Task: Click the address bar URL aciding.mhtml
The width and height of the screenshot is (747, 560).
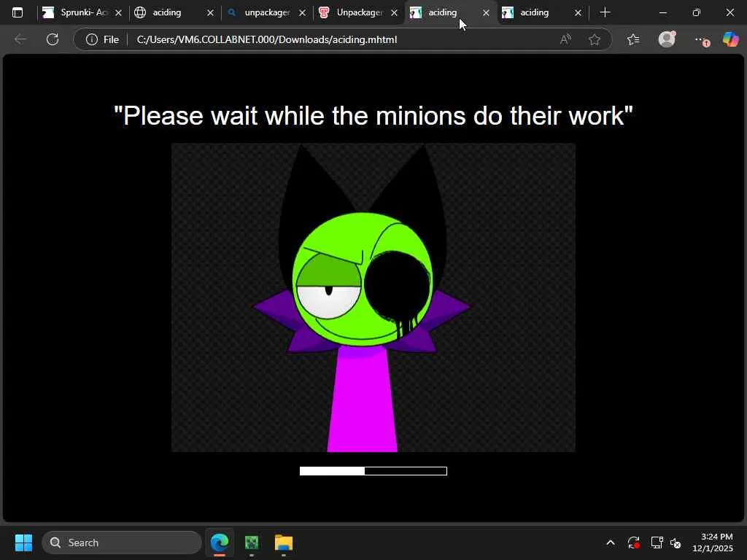Action: coord(267,39)
